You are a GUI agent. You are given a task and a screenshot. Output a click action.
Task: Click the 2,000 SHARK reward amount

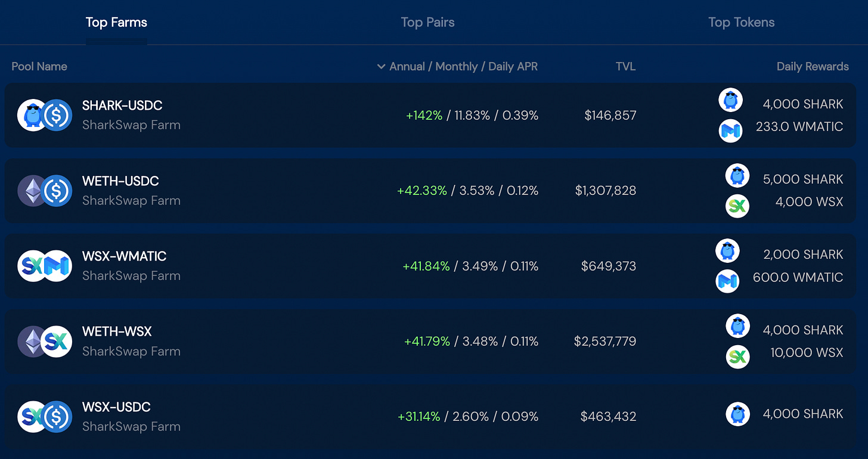[803, 255]
